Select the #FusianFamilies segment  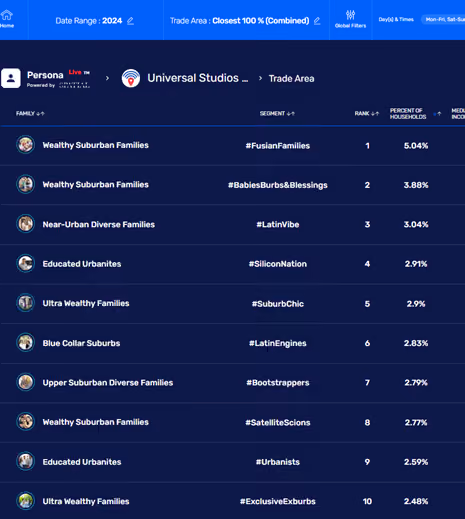point(278,146)
